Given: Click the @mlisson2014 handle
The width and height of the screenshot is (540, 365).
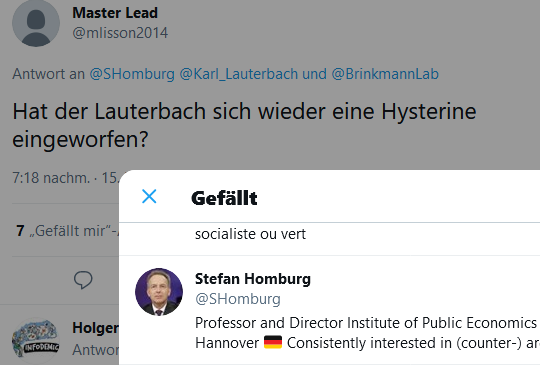Looking at the screenshot, I should (120, 33).
